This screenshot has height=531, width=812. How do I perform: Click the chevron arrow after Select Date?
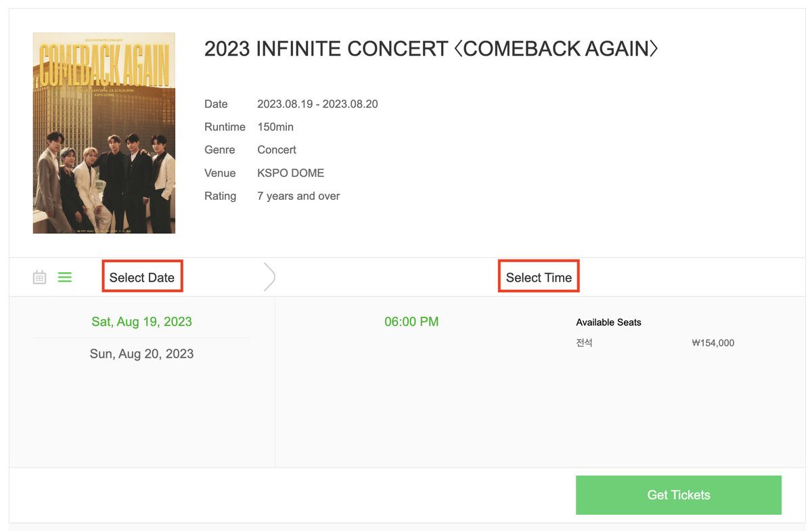coord(269,277)
